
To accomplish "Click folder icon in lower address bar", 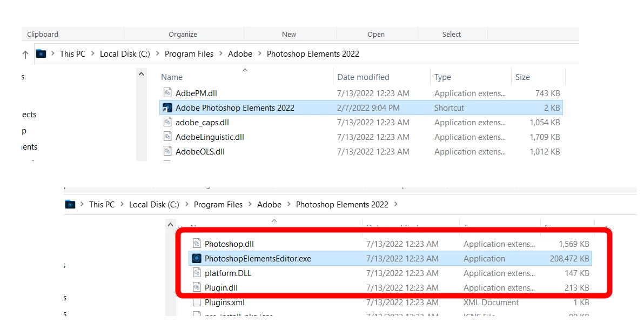I will [x=70, y=204].
